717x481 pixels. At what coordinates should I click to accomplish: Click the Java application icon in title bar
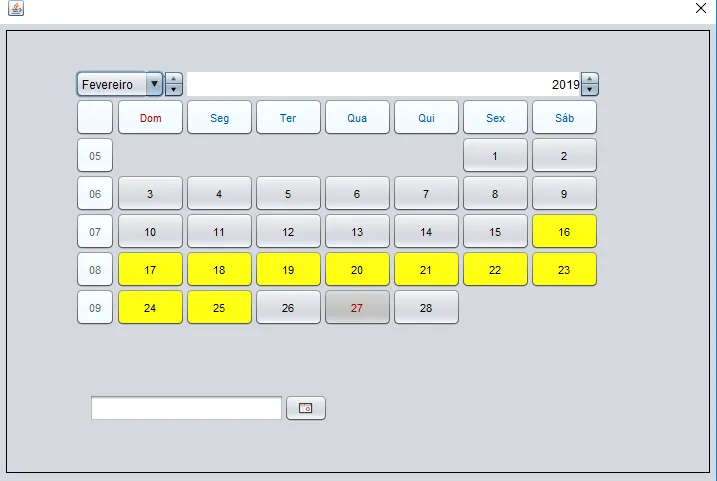16,8
